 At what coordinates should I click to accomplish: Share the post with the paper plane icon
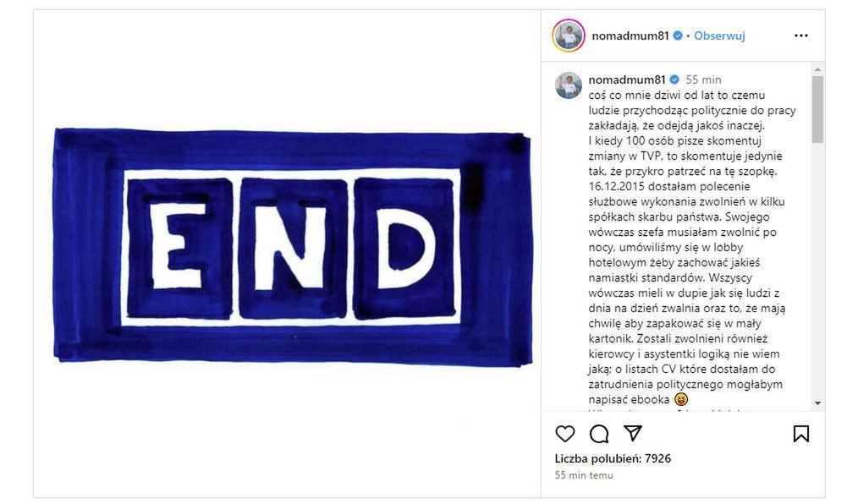tap(632, 433)
